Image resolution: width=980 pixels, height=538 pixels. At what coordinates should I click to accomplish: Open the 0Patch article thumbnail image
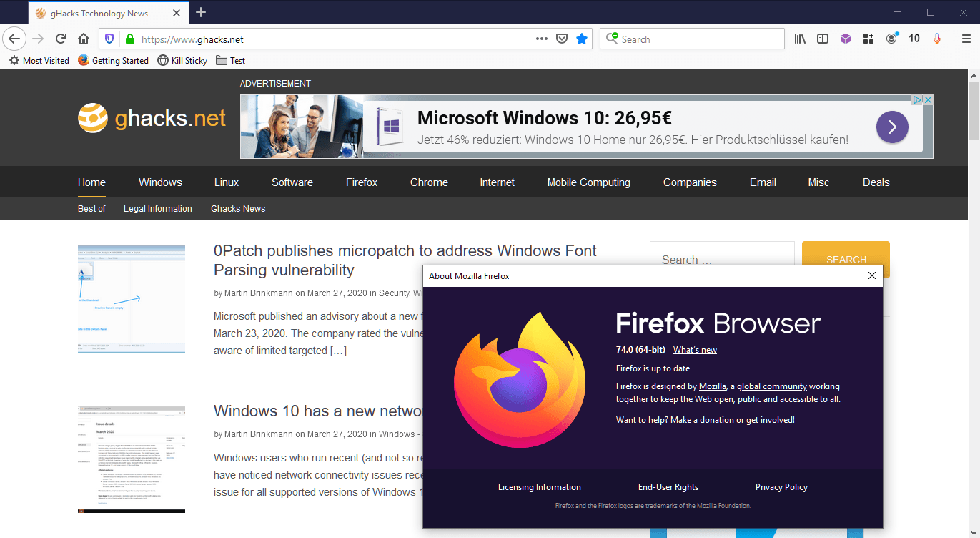pos(132,299)
